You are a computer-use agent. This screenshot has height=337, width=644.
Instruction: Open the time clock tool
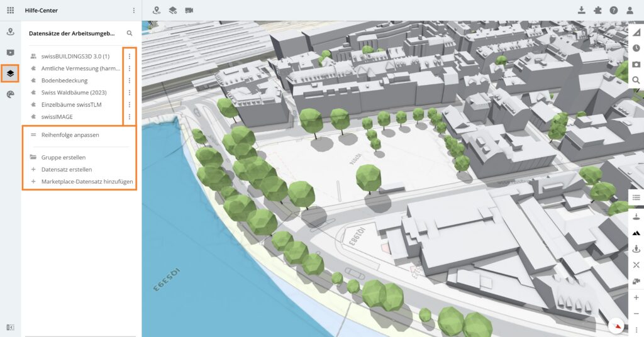636,48
